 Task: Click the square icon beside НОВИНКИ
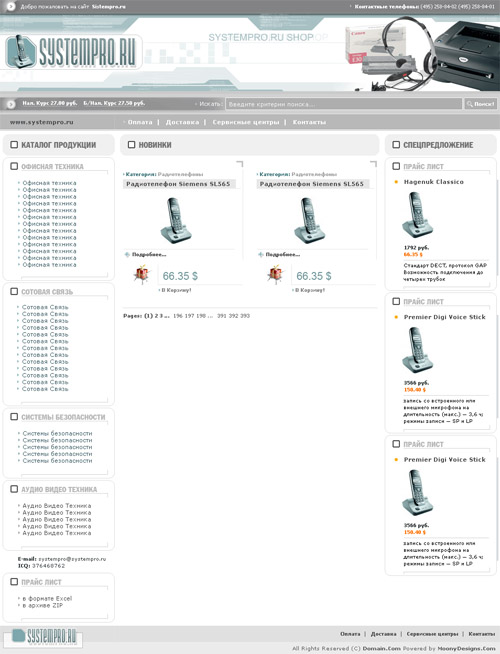tap(131, 145)
